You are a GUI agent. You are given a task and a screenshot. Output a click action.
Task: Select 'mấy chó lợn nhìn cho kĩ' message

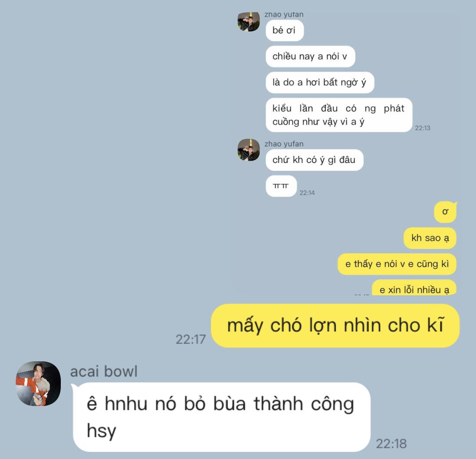click(335, 326)
